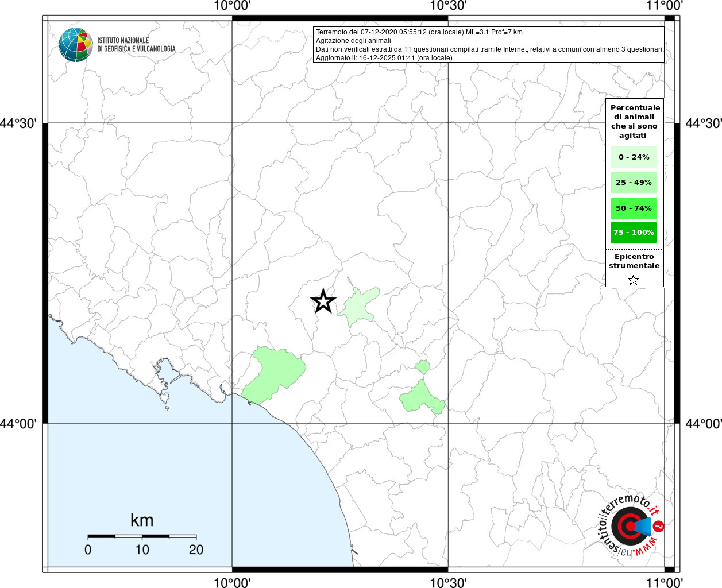Click the '0' value on scale bar

(x=88, y=550)
